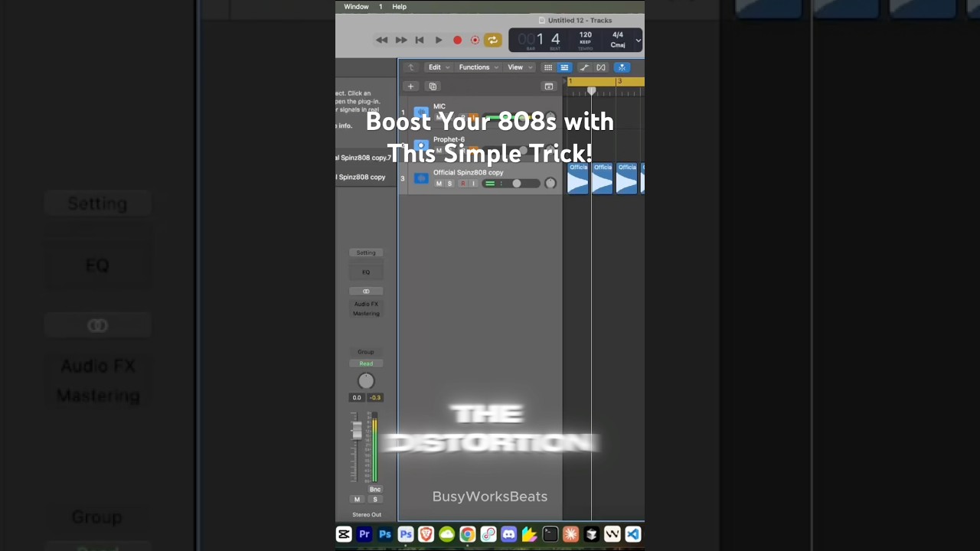This screenshot has height=551, width=980.
Task: Open CapCut from the dock
Action: pos(344,535)
